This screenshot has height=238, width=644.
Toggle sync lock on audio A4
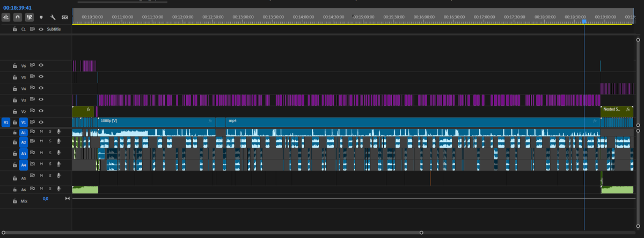[32, 164]
